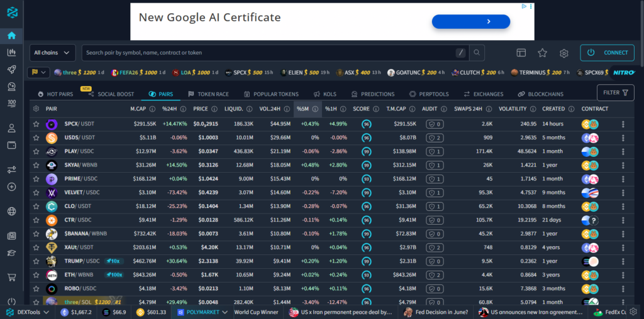Open GOATUNC token in hot bar
The image size is (644, 319).
coord(416,73)
